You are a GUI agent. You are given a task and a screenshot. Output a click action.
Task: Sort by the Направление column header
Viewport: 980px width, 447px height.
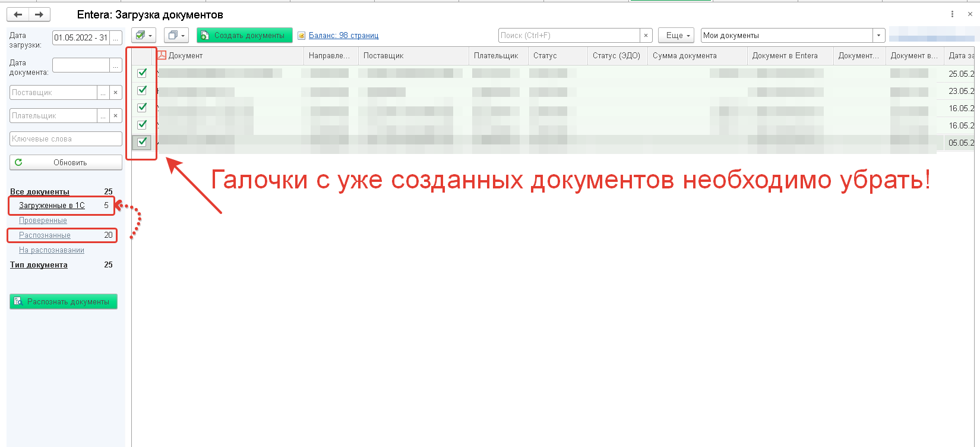pos(331,56)
